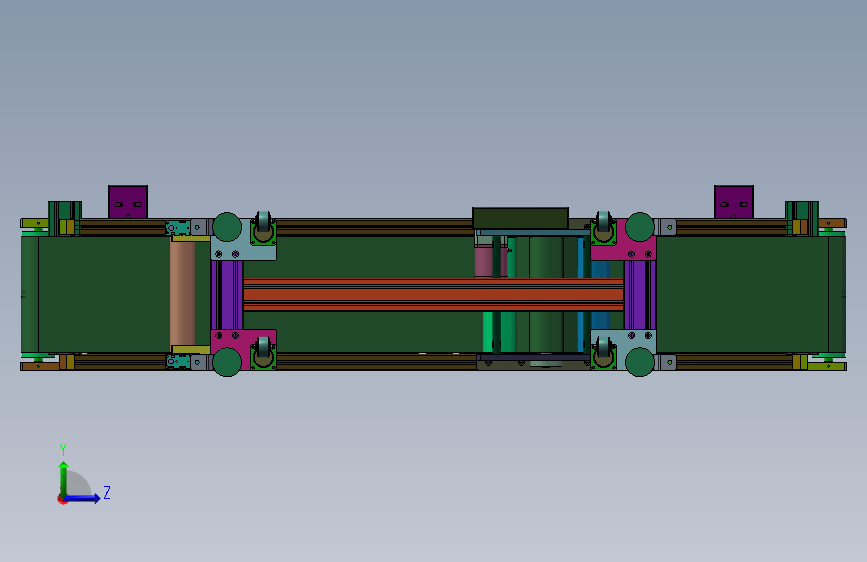Screen dimensions: 867x562
Task: Select the copper-colored roller on the left
Action: pos(182,294)
